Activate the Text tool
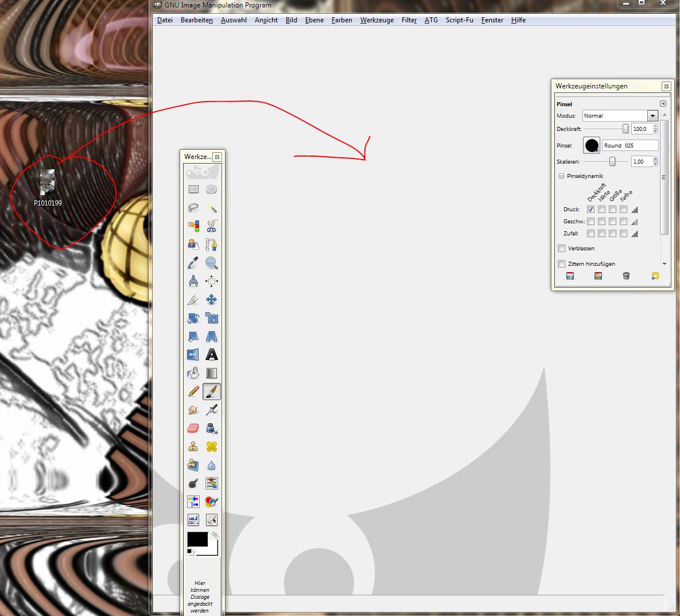The height and width of the screenshot is (616, 680). click(x=212, y=355)
